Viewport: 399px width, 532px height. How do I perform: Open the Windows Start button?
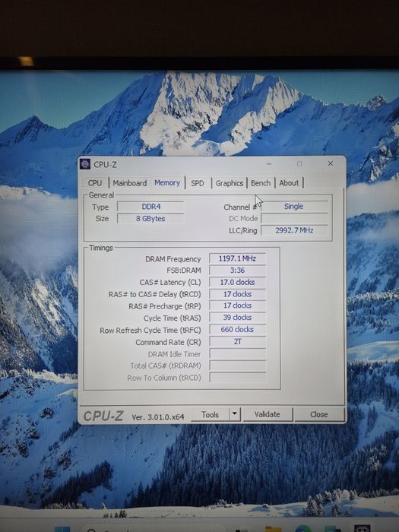(62, 529)
